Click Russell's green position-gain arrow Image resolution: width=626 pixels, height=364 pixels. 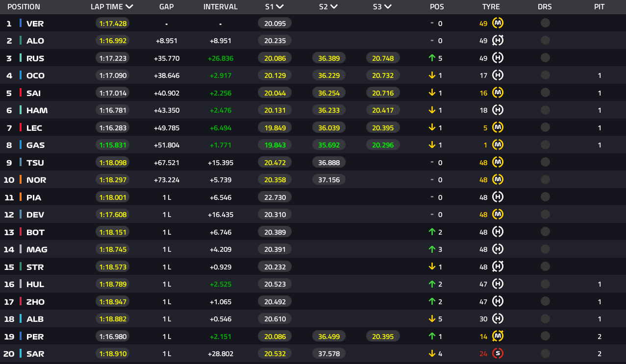(x=432, y=58)
